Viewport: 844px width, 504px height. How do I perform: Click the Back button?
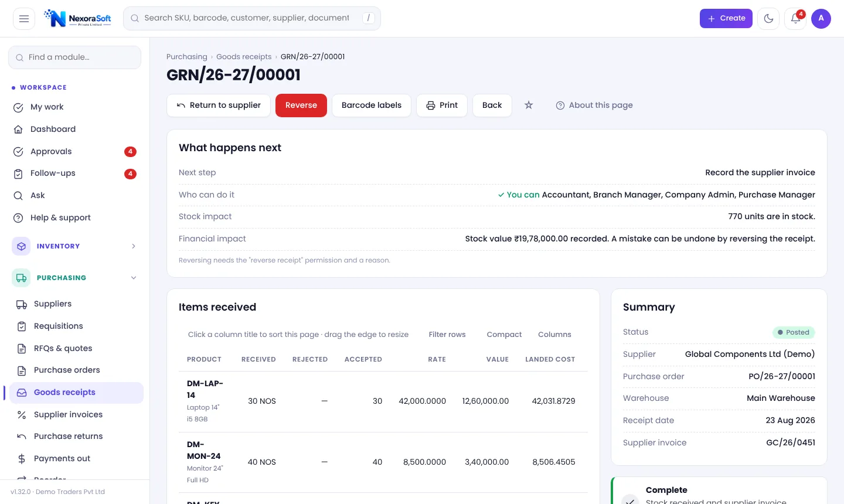492,105
